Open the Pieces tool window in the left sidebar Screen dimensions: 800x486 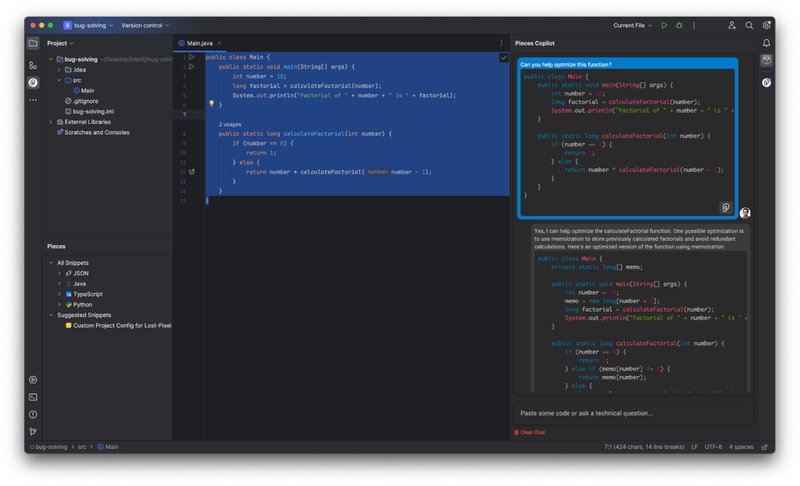33,82
